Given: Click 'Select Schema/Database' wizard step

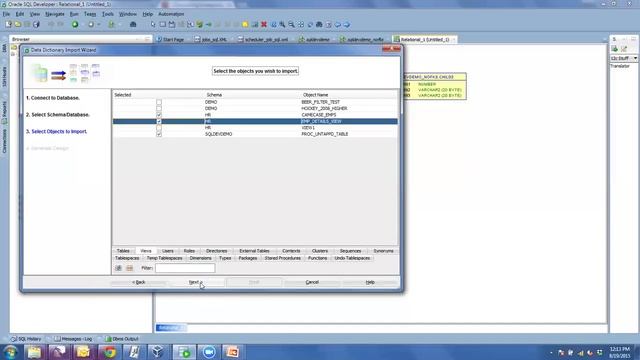Looking at the screenshot, I should 58,115.
